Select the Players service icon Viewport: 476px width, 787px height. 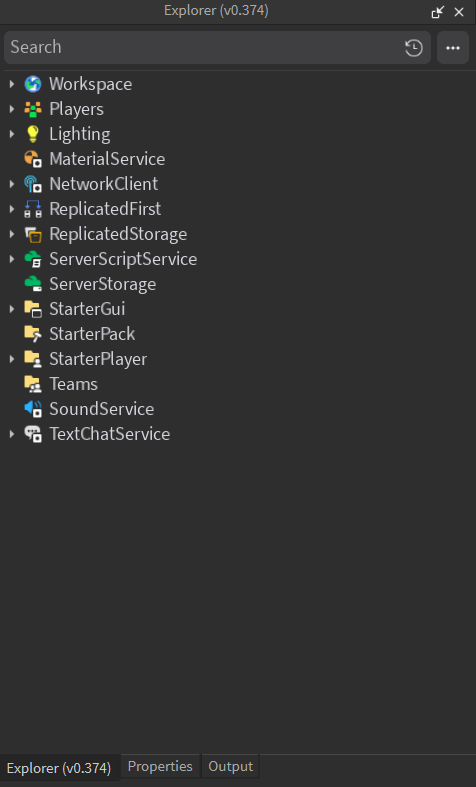click(33, 109)
